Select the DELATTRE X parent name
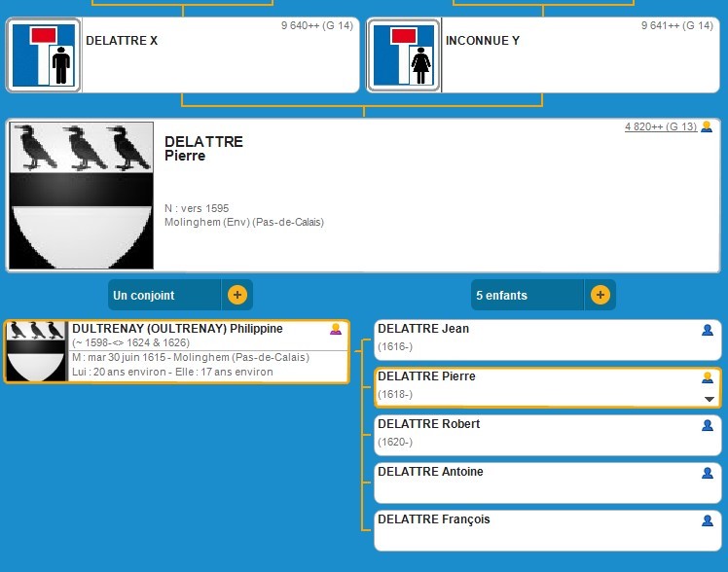 click(x=122, y=42)
